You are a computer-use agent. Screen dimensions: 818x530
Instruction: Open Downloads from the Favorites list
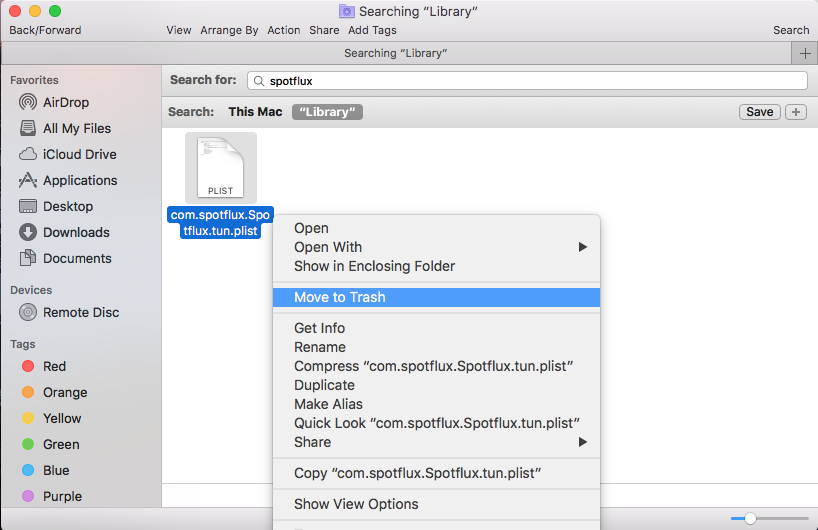[64, 232]
